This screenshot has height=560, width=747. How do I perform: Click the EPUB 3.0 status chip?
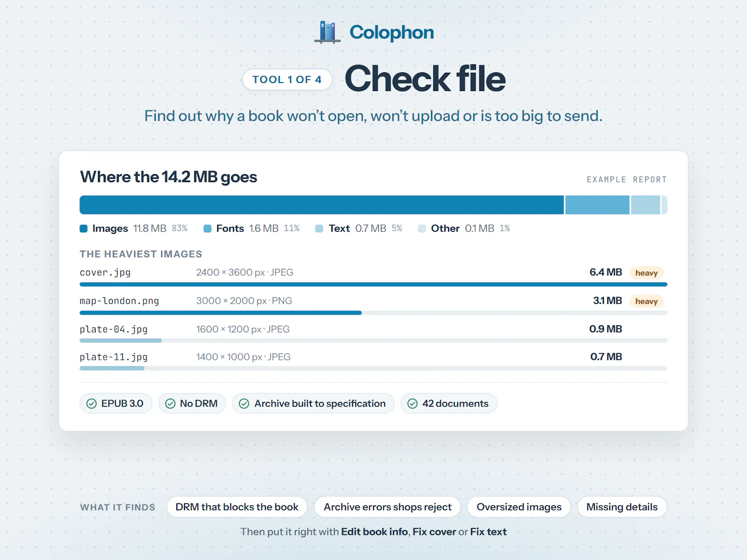[x=116, y=404]
